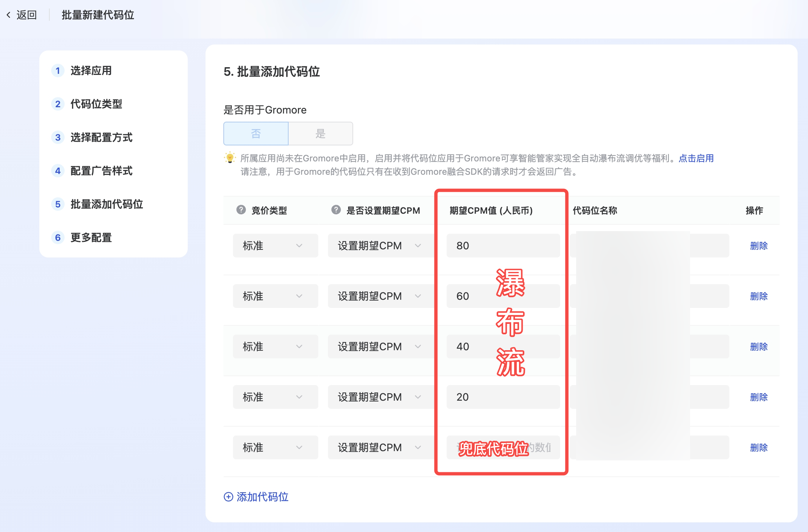Click CPM field containing 20
The height and width of the screenshot is (532, 808).
tap(503, 397)
